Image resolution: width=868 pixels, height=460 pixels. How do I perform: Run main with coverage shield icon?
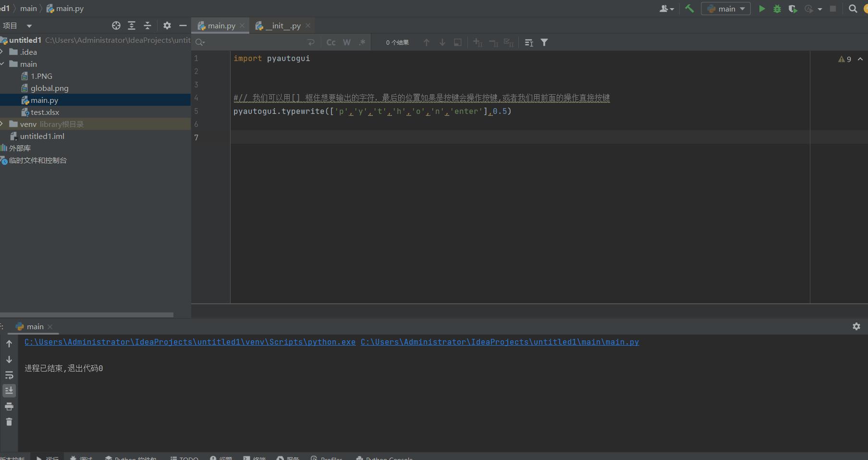(x=793, y=9)
